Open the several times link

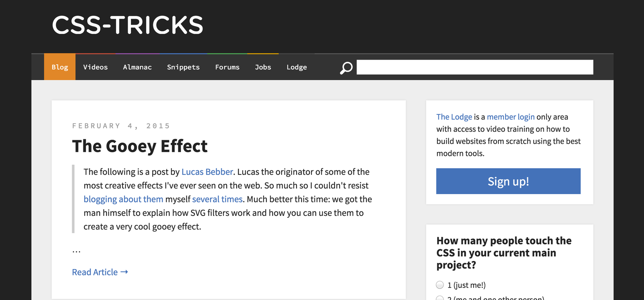click(217, 199)
